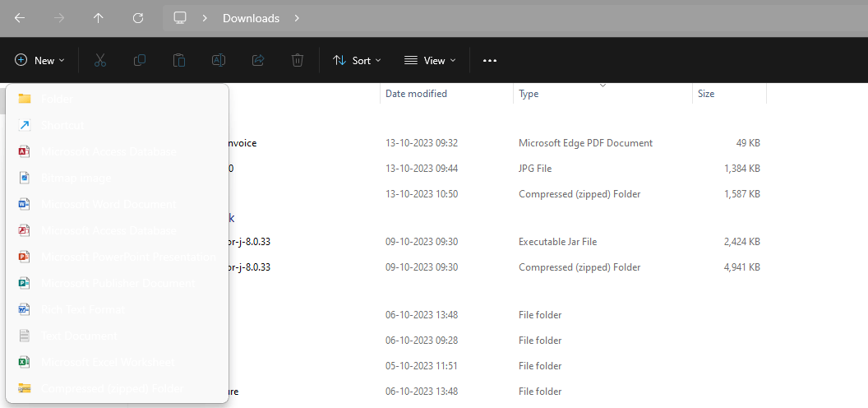Select Rich Text Format in New menu
Screen dimensions: 868x408
(x=118, y=309)
